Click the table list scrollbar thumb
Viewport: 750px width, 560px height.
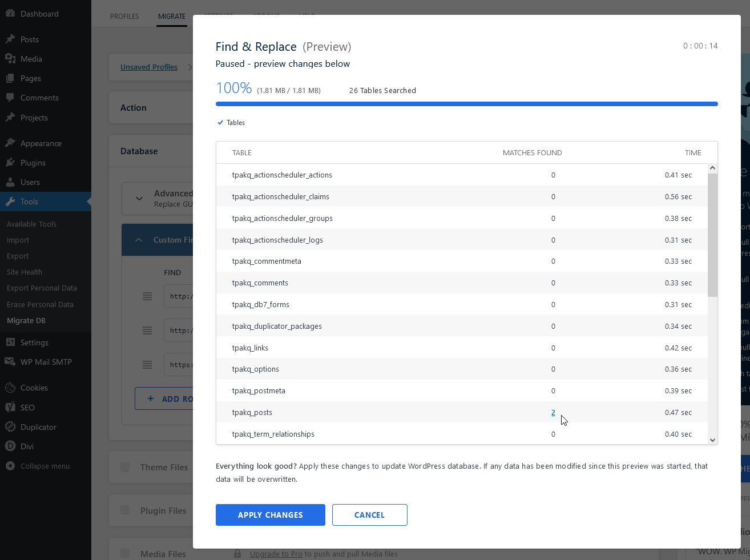(x=712, y=235)
